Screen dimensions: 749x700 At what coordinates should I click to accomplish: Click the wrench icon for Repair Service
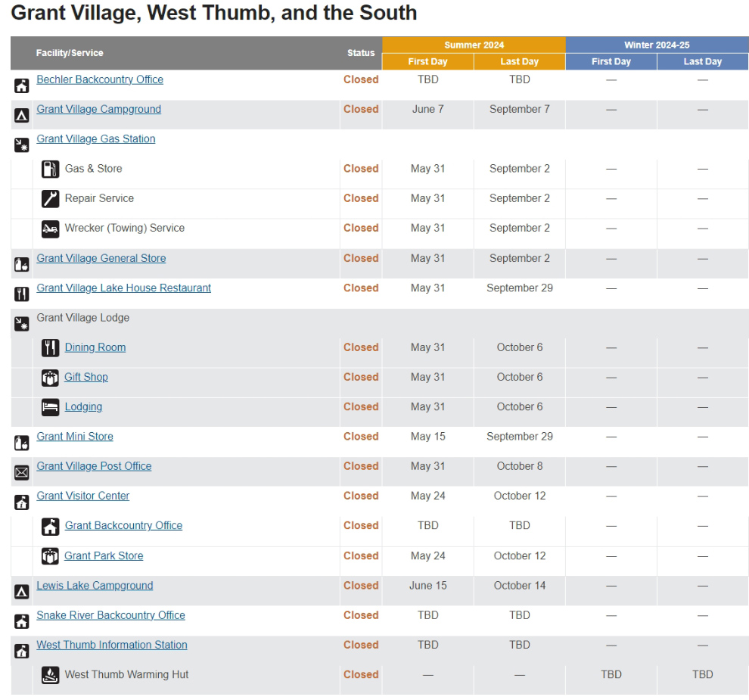click(50, 199)
